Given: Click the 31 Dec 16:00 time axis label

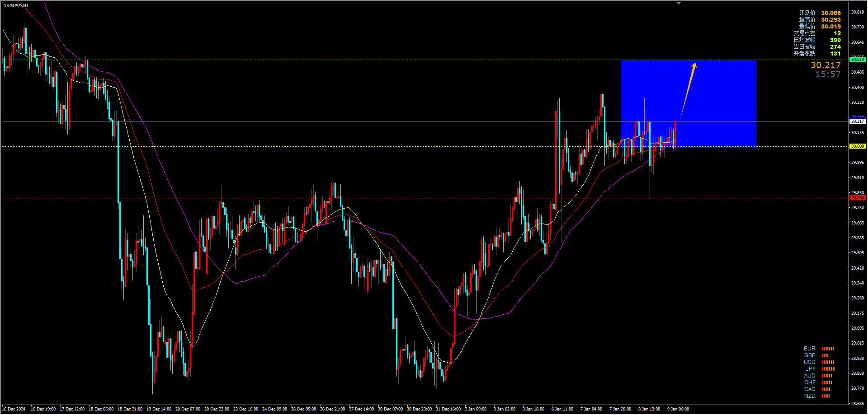Looking at the screenshot, I should [448, 409].
